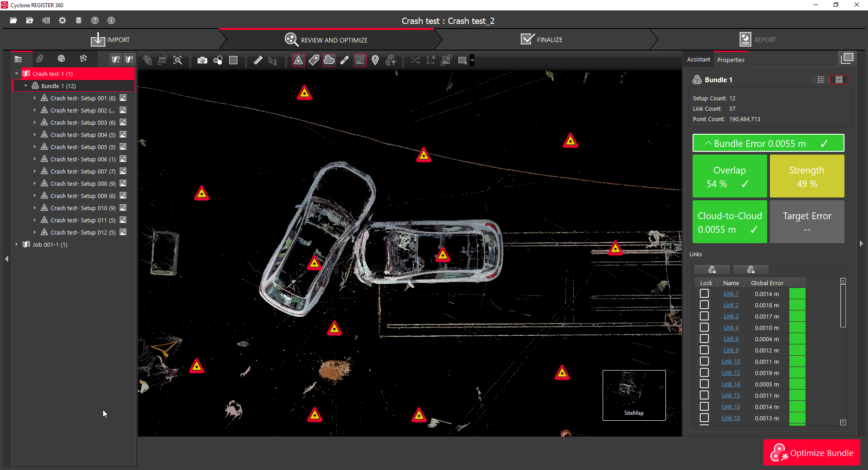Check the Lock checkbox for Link 1
The height and width of the screenshot is (470, 868).
[x=705, y=293]
